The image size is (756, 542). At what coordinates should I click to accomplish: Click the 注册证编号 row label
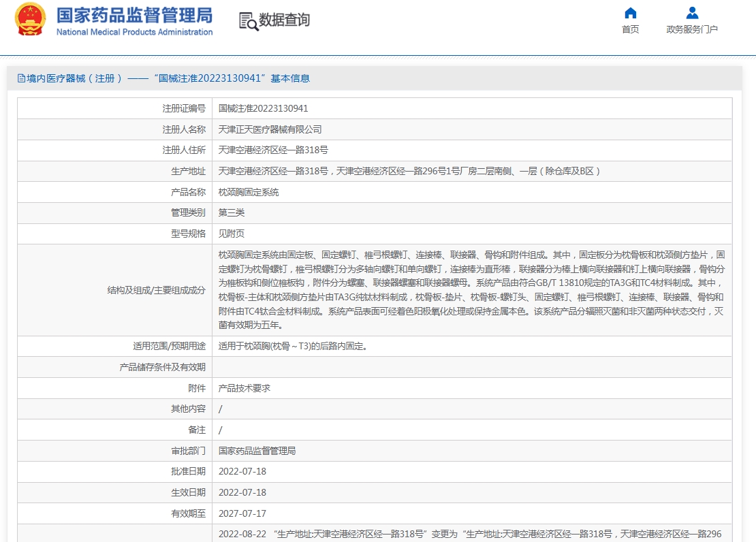184,108
